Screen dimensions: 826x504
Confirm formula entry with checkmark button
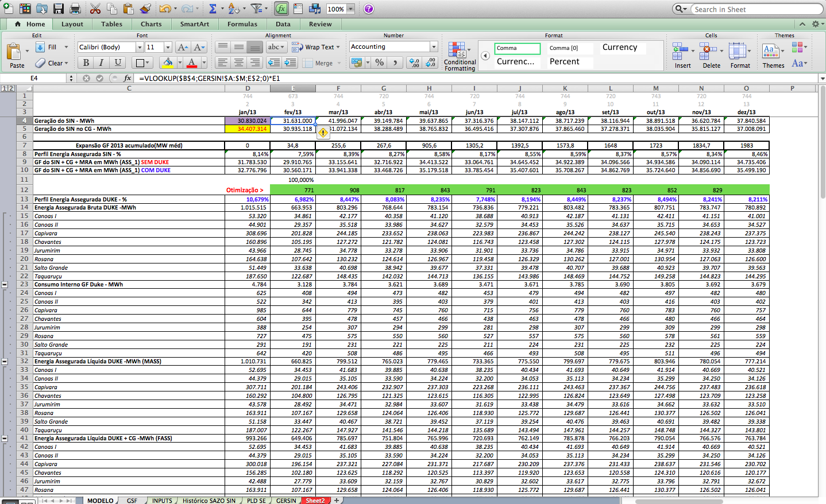click(99, 78)
